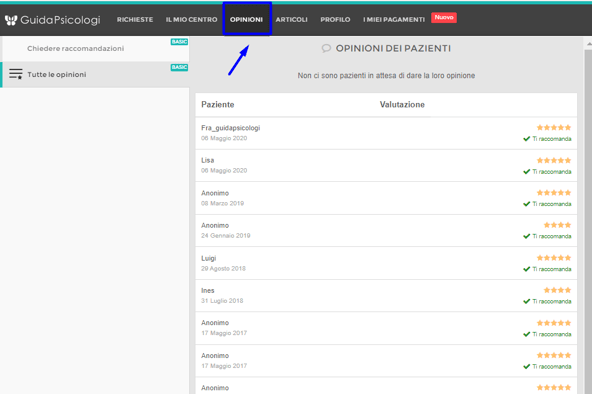Click the star rating on Luigi's row
The width and height of the screenshot is (592, 394).
554,258
